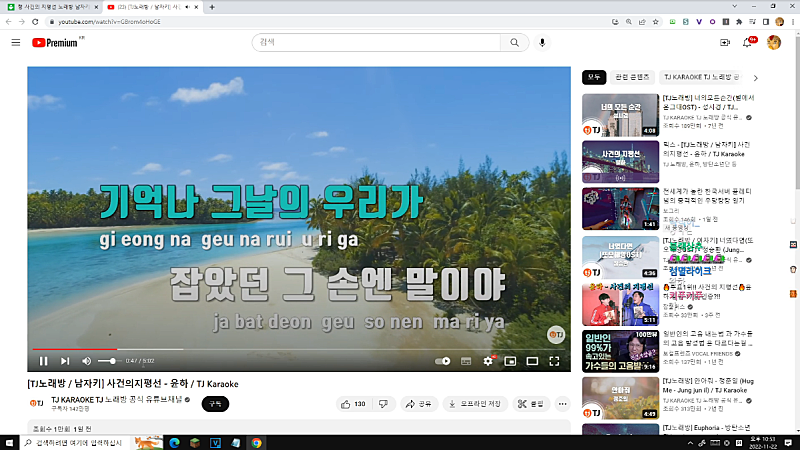The image size is (800, 450).
Task: Bookmark this page with star icon
Action: pos(656,22)
